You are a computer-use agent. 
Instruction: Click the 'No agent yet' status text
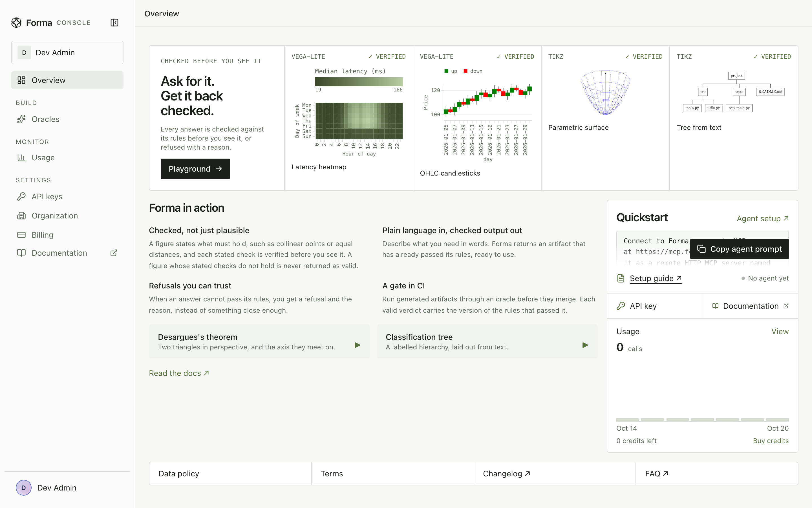click(768, 278)
